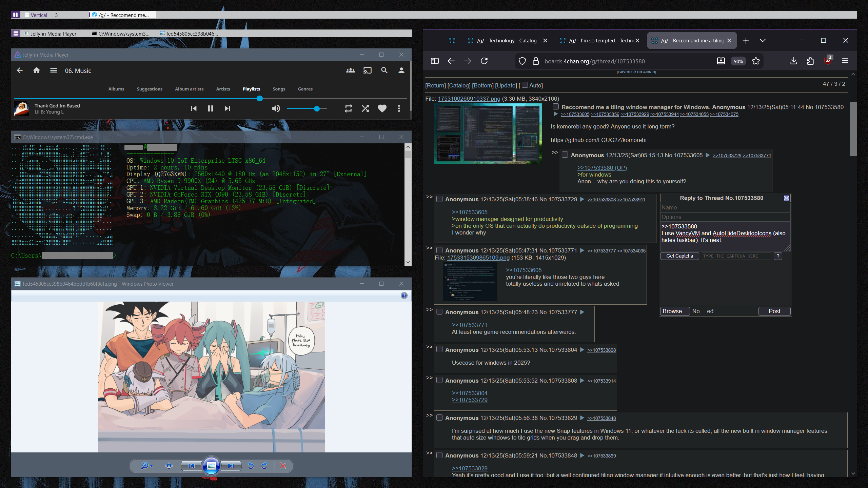Image resolution: width=868 pixels, height=488 pixels.
Task: Rotate image clockwise in Photo Viewer
Action: (x=264, y=466)
